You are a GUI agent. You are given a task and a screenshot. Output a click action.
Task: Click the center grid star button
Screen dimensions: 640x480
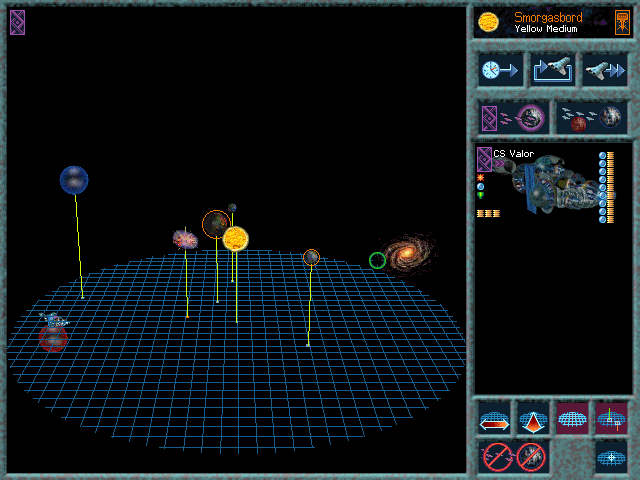pyautogui.click(x=611, y=457)
